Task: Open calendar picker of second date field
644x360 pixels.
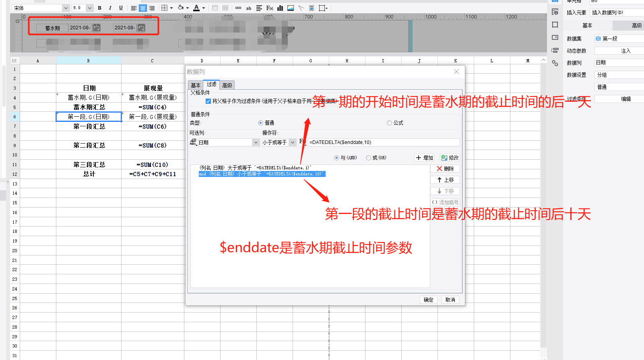Action: (x=141, y=28)
